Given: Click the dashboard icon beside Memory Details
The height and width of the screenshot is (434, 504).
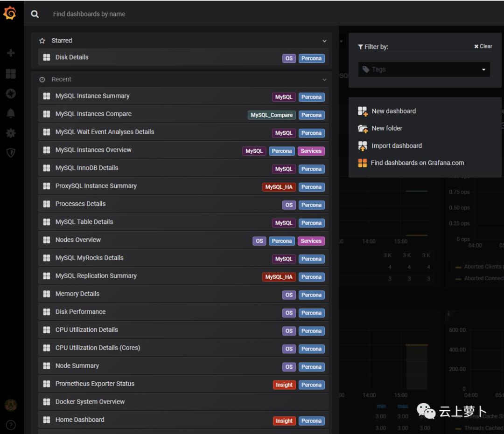Looking at the screenshot, I should point(47,294).
